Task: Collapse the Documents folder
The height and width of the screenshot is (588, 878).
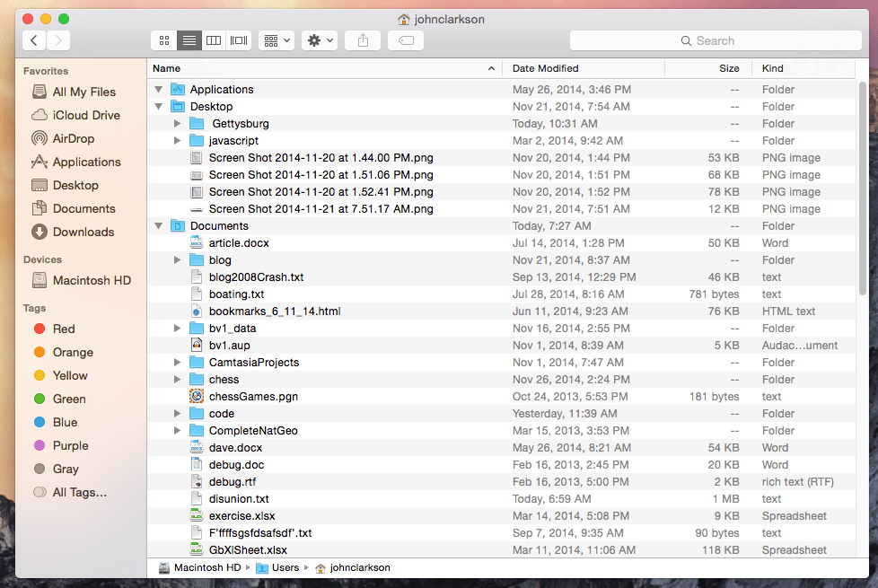Action: (x=158, y=225)
